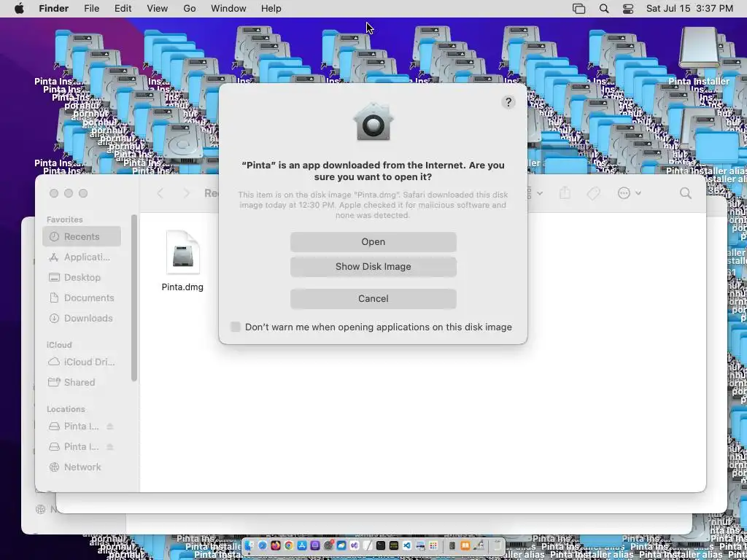747x560 pixels.
Task: Open the View menu
Action: coord(157,9)
